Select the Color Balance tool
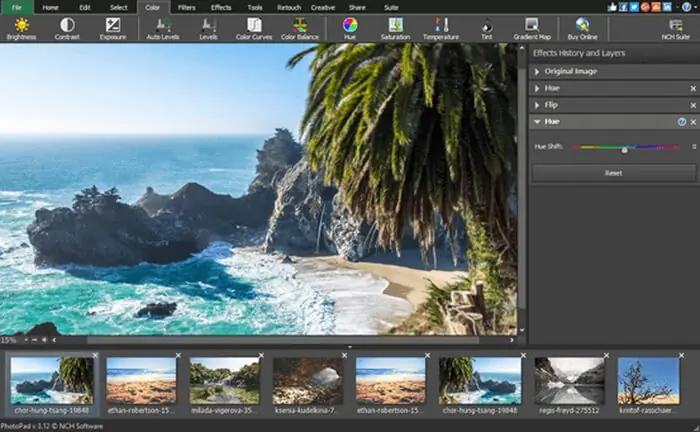Screen dimensions: 700x432 coord(300,24)
